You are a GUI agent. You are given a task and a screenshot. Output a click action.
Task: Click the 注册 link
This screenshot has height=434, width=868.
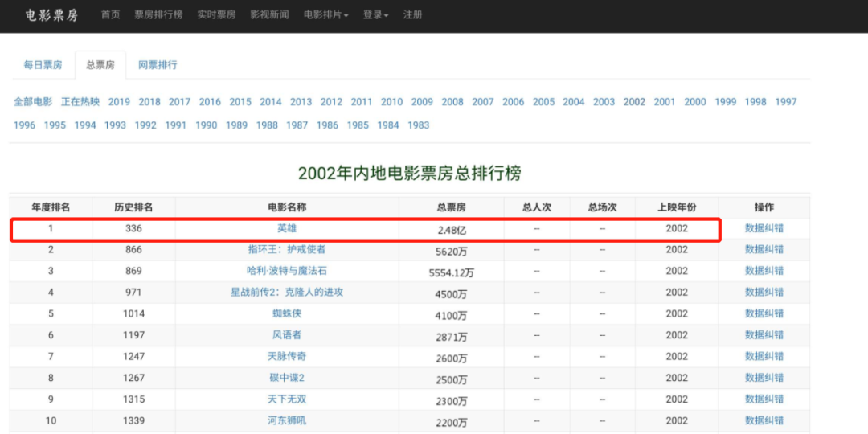[412, 15]
